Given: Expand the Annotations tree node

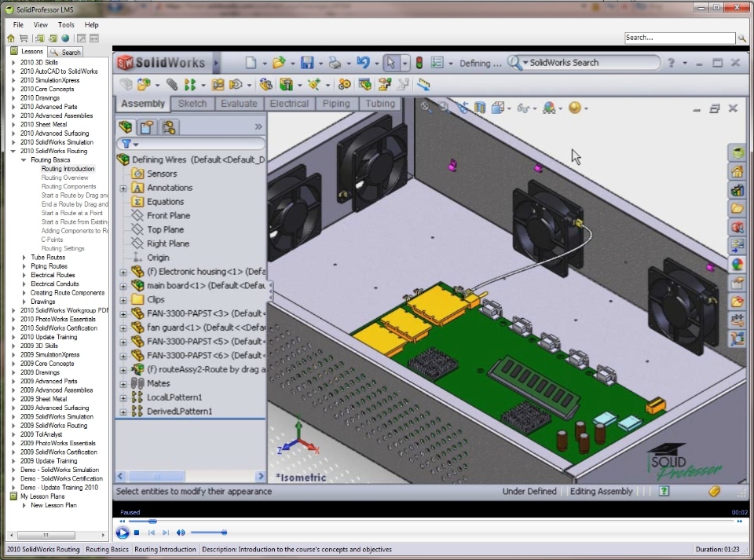Looking at the screenshot, I should pyautogui.click(x=123, y=188).
